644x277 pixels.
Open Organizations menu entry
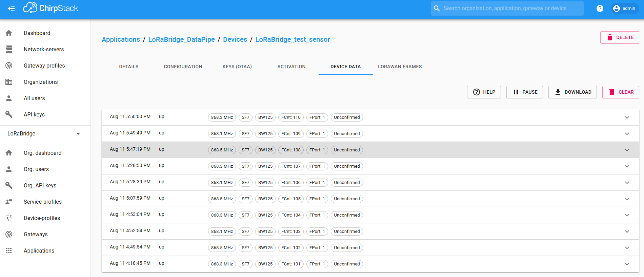(x=45, y=82)
